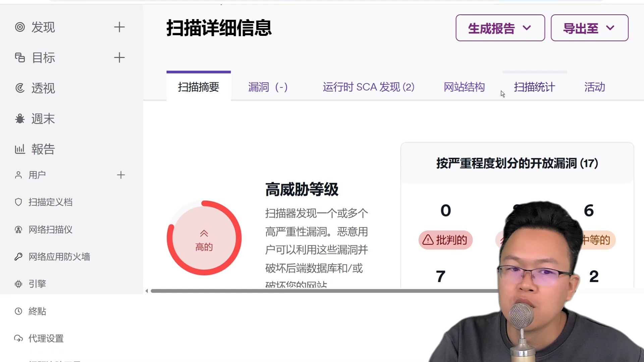644x362 pixels.
Task: Click the 0 count above 批判的
Action: pos(446,210)
